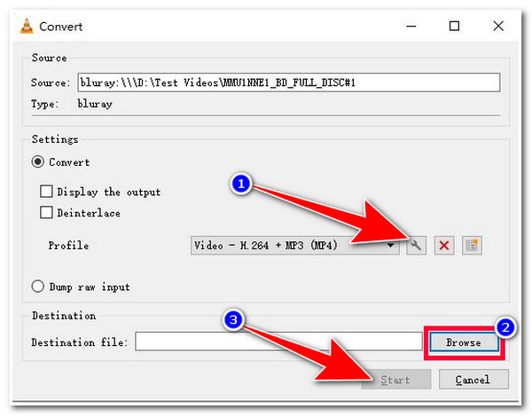Viewport: 532px width, 416px height.
Task: Maximize the Convert window
Action: [x=454, y=26]
